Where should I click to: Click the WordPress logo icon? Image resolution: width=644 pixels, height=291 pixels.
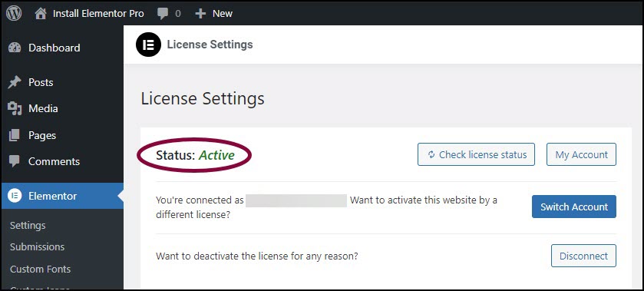[x=14, y=13]
